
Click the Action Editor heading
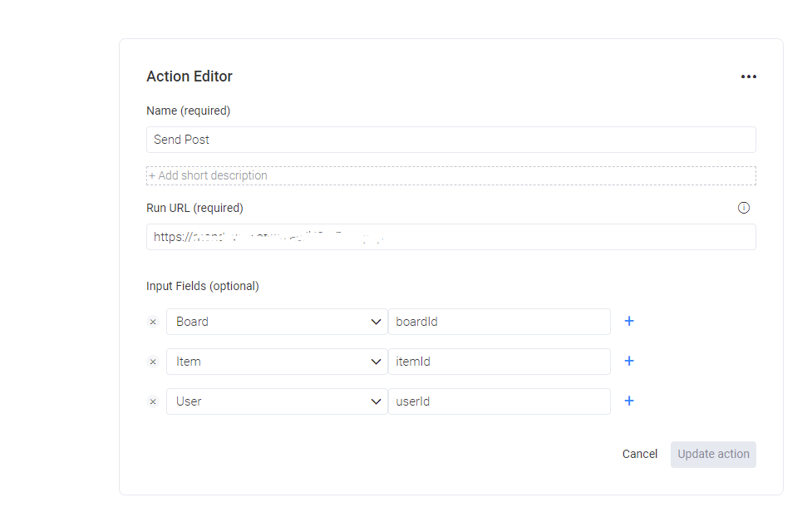189,76
